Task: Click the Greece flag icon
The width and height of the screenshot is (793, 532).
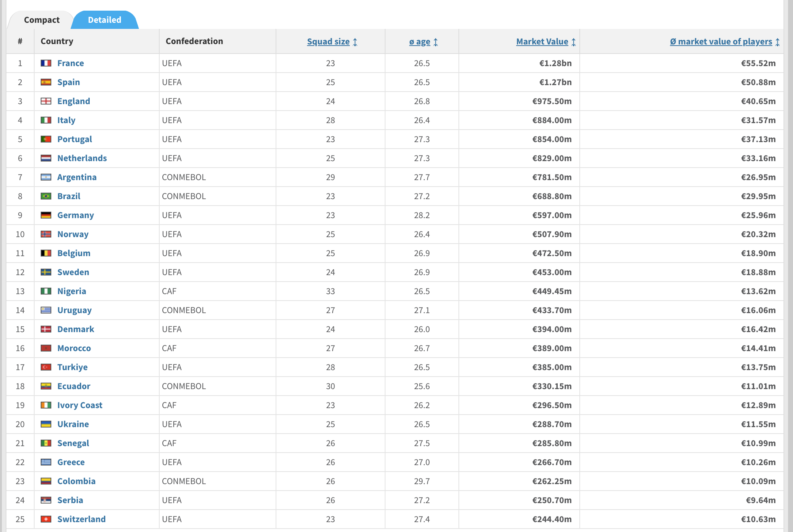Action: point(46,462)
